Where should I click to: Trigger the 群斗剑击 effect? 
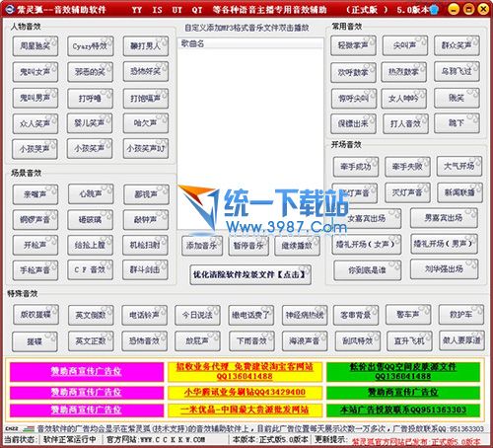tap(145, 270)
